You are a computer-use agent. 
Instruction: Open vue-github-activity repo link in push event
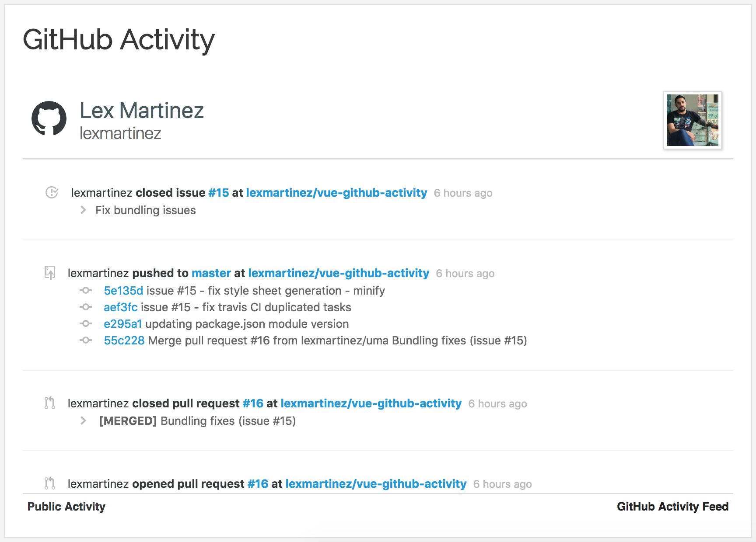pyautogui.click(x=338, y=273)
